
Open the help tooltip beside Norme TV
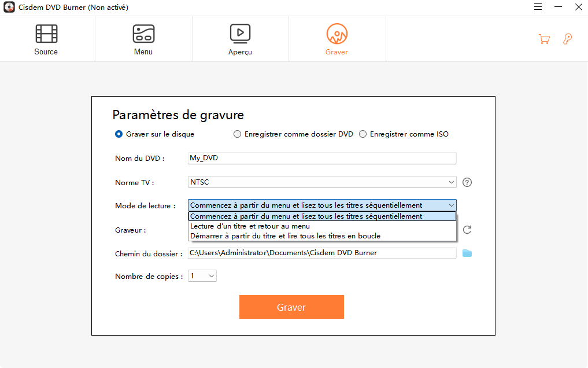[x=467, y=182]
